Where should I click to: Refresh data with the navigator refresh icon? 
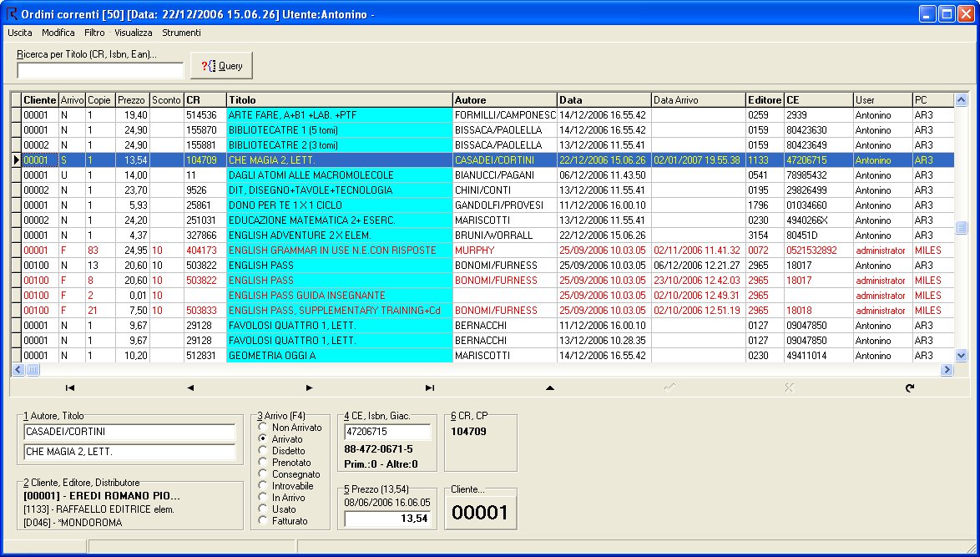(909, 387)
